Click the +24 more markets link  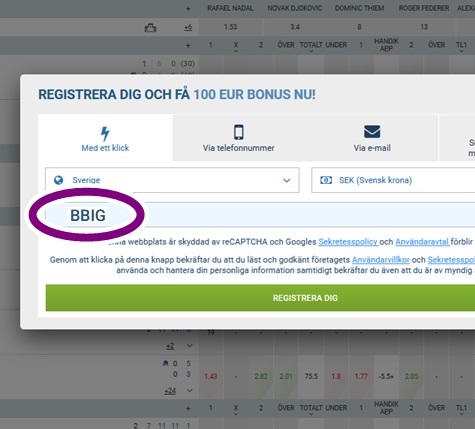coord(170,391)
